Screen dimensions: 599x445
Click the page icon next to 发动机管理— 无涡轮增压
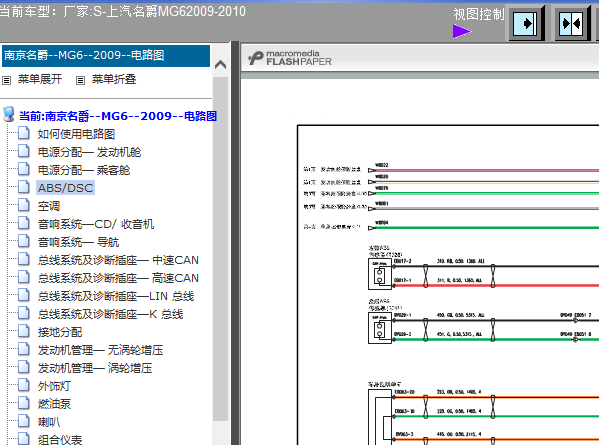[x=24, y=348]
